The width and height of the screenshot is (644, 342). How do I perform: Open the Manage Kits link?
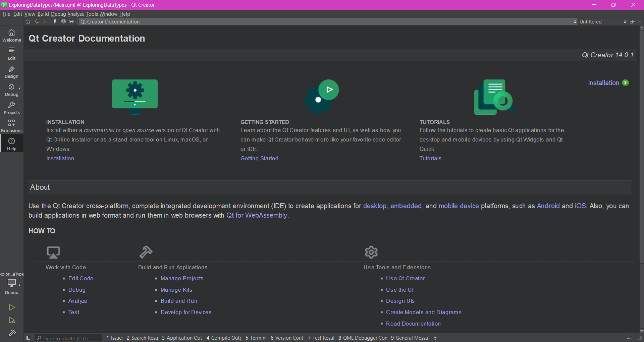click(176, 290)
